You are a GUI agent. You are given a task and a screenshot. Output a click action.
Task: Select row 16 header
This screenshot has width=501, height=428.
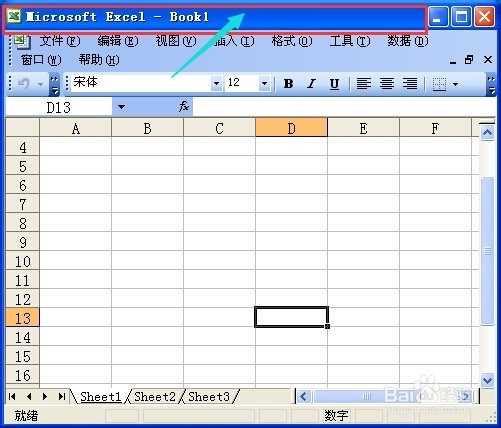(x=23, y=375)
